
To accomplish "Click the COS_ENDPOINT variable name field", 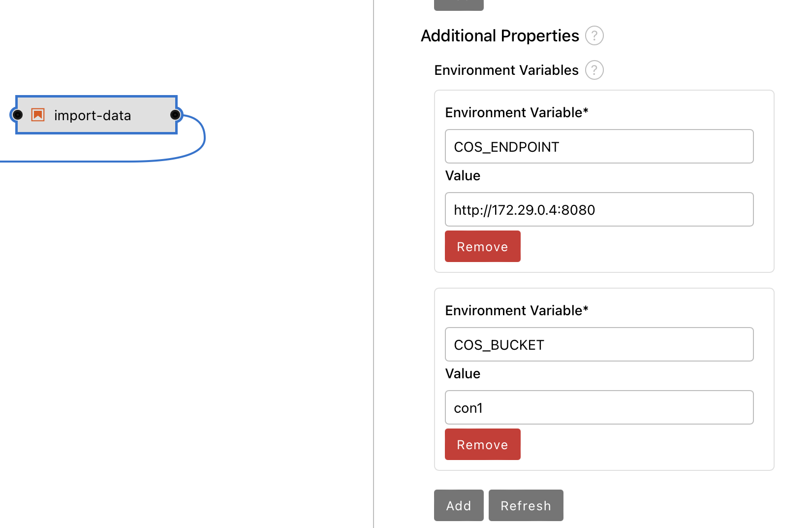I will [599, 146].
